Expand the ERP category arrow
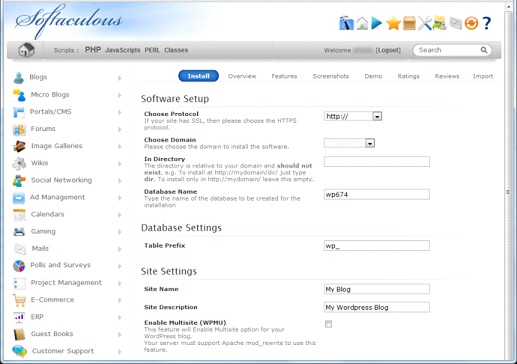 (119, 317)
